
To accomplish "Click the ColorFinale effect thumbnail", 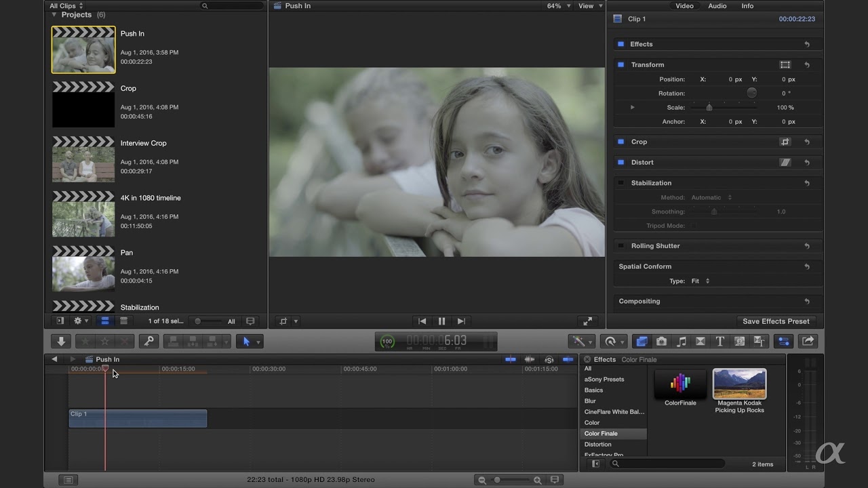I will point(680,384).
